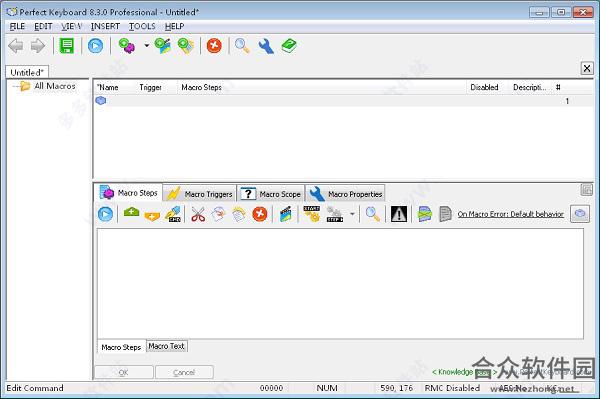
Task: Select macro row number 1 in list
Action: pyautogui.click(x=343, y=101)
